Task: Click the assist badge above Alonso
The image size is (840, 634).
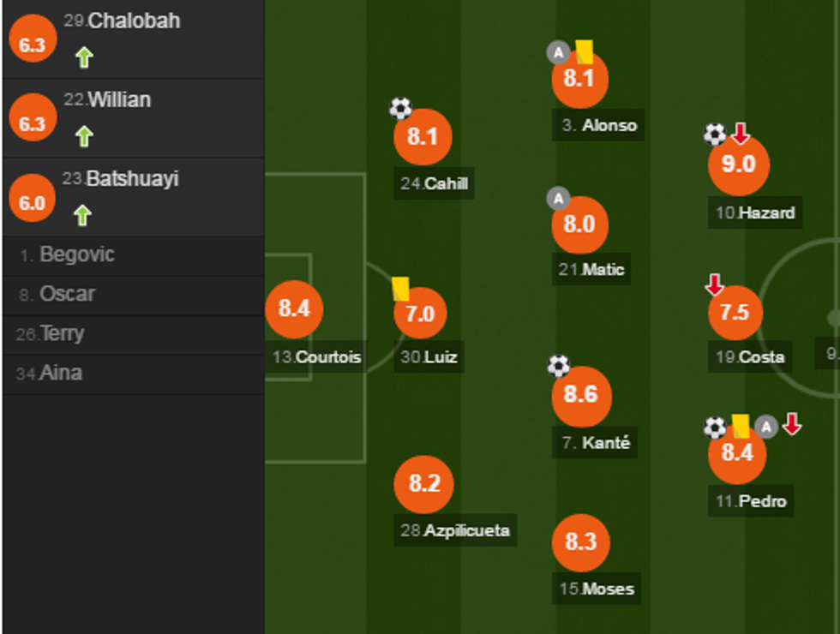Action: 557,51
